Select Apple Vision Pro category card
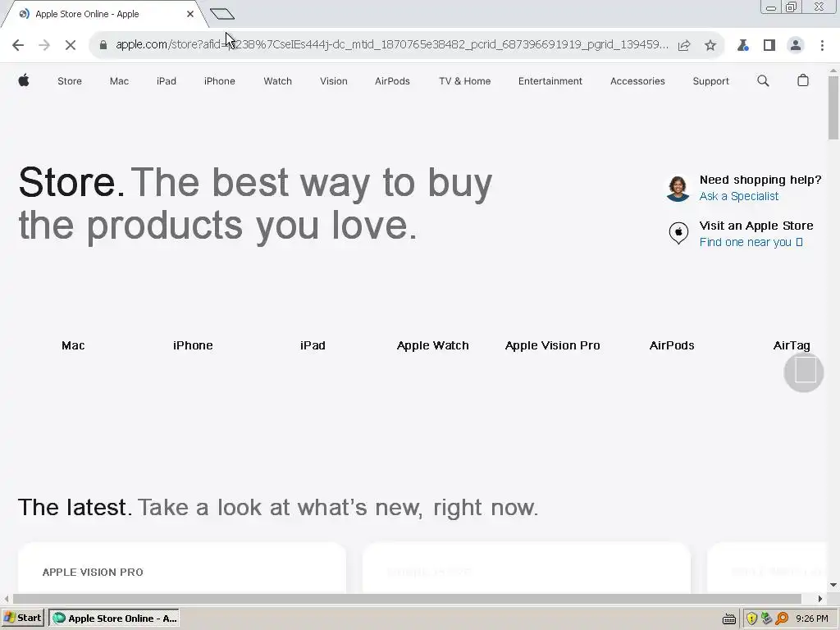The image size is (840, 630). coord(552,345)
